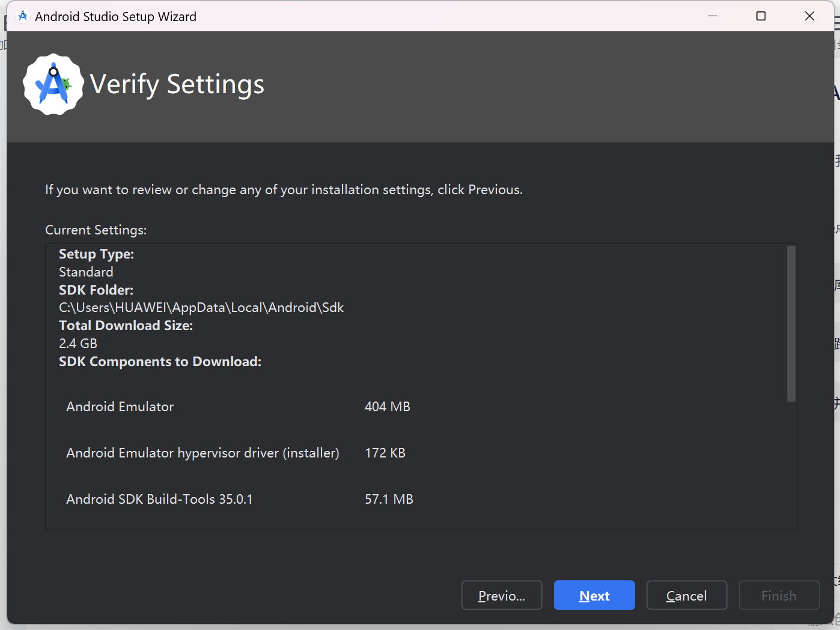Click the Total Download Size value 2.4 GB
840x630 pixels.
pos(78,343)
